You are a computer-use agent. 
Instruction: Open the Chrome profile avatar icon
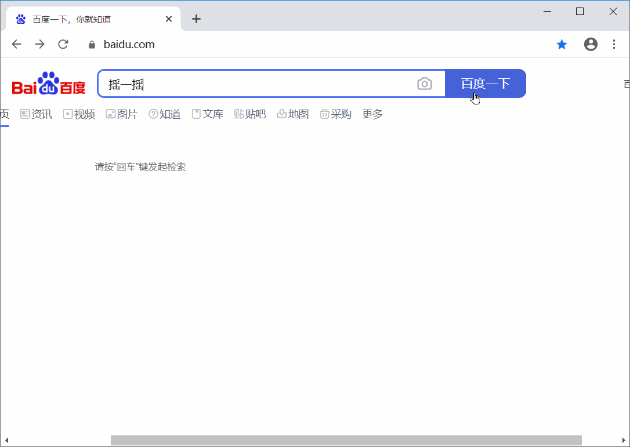point(591,44)
